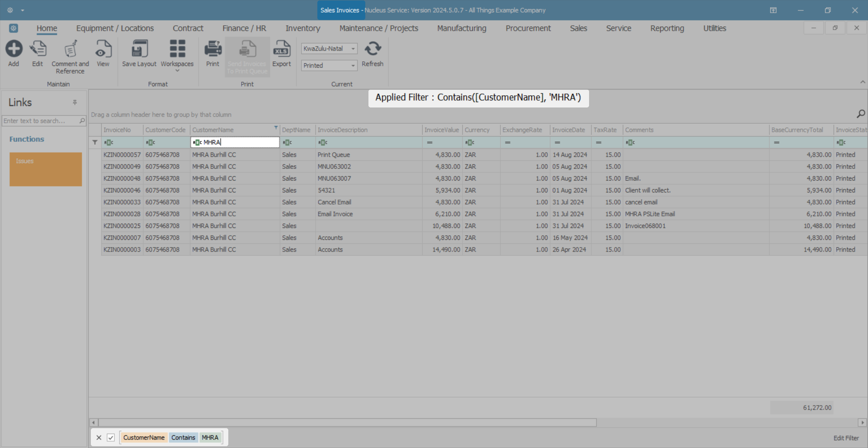This screenshot has width=868, height=448.
Task: Open quick access toolbar dropdown arrow
Action: [23, 10]
